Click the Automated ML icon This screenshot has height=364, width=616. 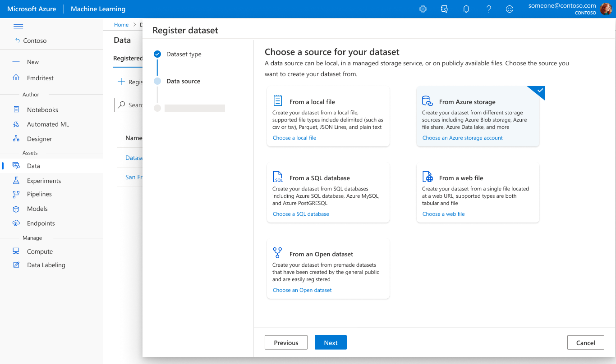click(x=16, y=124)
